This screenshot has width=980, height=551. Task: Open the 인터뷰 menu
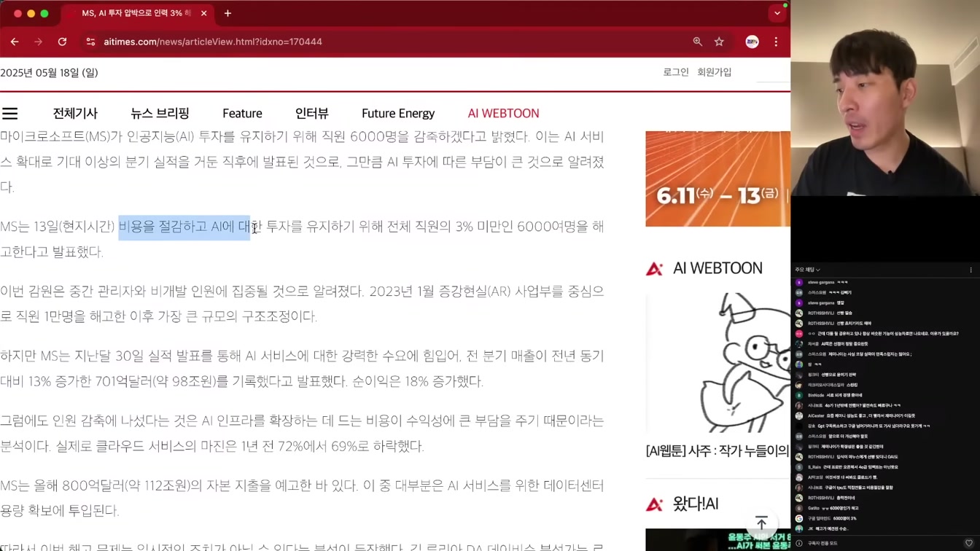coord(312,113)
